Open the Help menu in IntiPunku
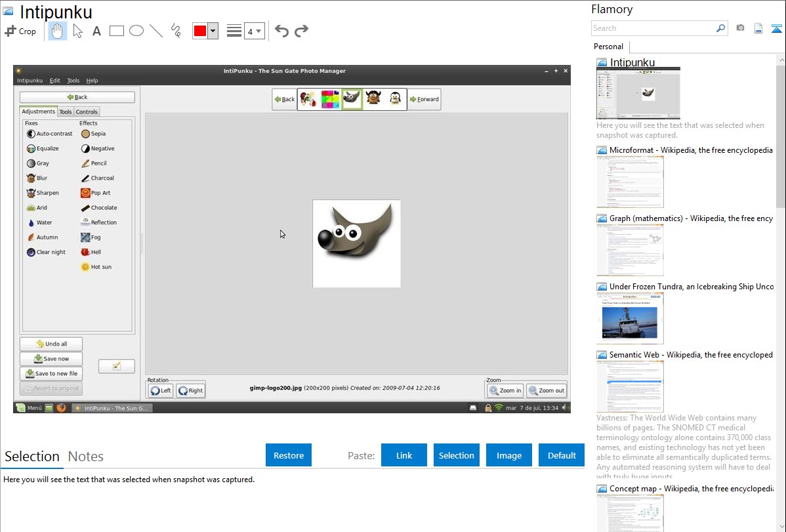The image size is (786, 532). pyautogui.click(x=93, y=81)
